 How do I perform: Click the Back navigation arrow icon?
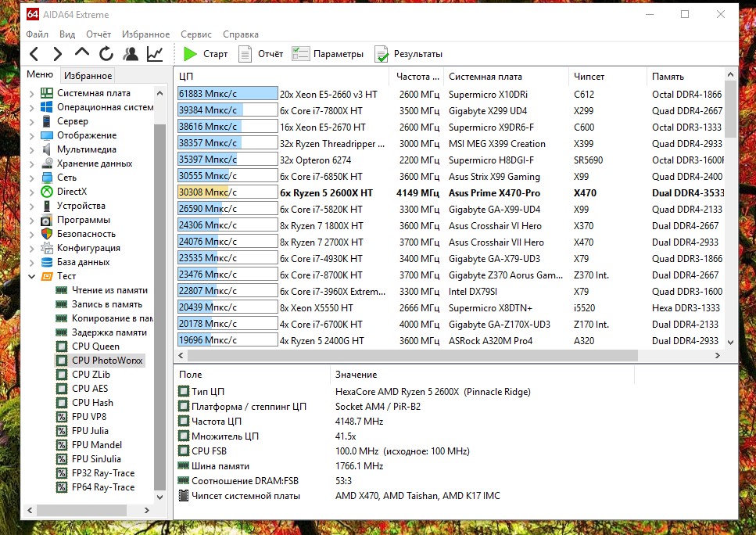(34, 53)
